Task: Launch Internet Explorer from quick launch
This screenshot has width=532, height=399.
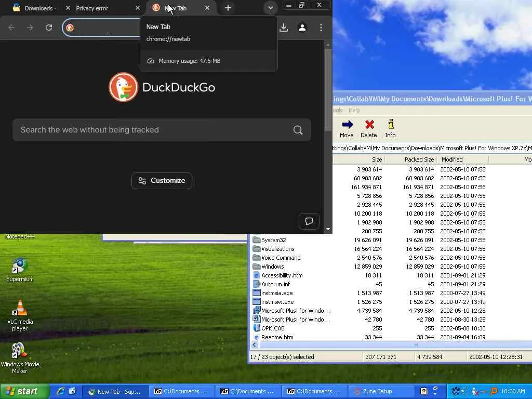Action: 61,391
